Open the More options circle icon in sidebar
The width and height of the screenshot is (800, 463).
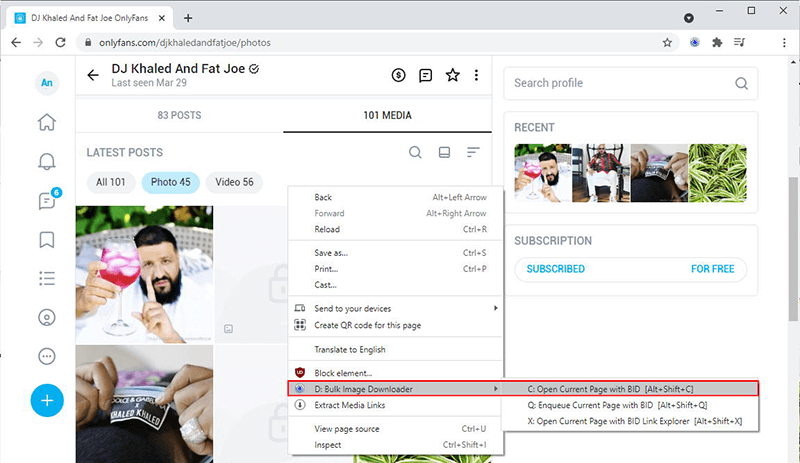(x=47, y=356)
